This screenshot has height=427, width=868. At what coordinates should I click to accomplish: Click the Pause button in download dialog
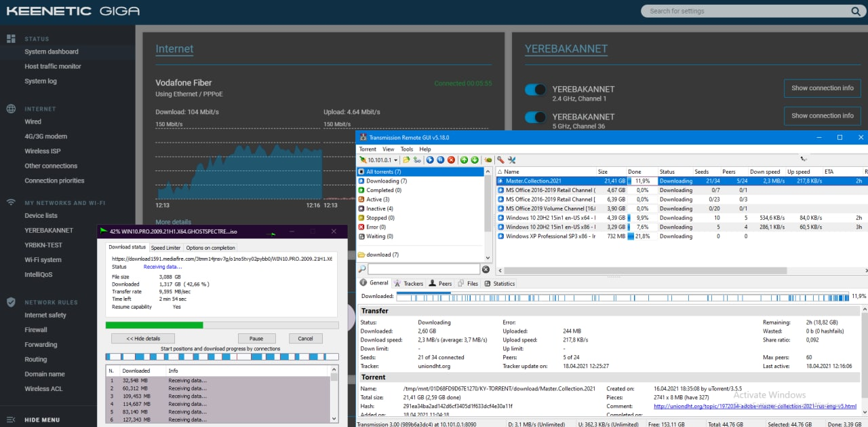[256, 338]
